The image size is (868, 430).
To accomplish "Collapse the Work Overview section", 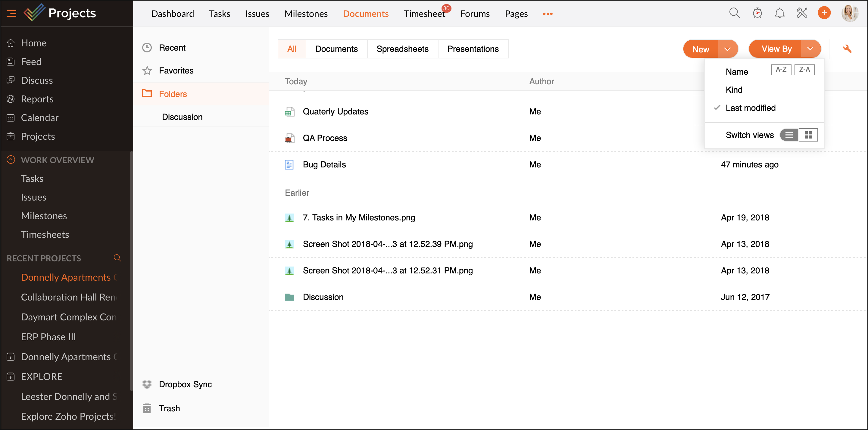I will click(x=11, y=160).
